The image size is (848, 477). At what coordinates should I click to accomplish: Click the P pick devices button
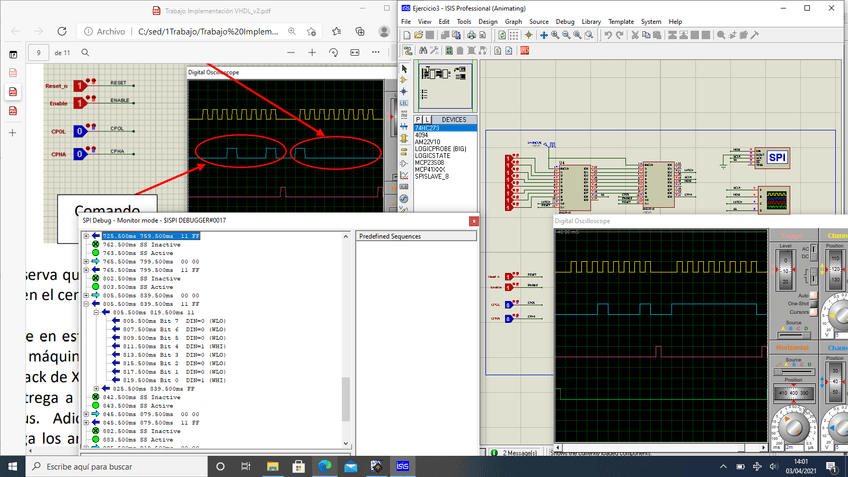point(418,120)
